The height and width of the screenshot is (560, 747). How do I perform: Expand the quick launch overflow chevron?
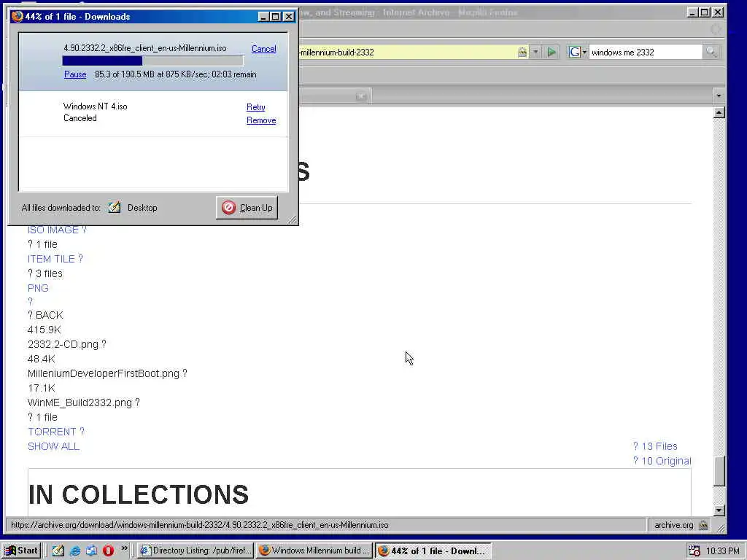pyautogui.click(x=124, y=548)
